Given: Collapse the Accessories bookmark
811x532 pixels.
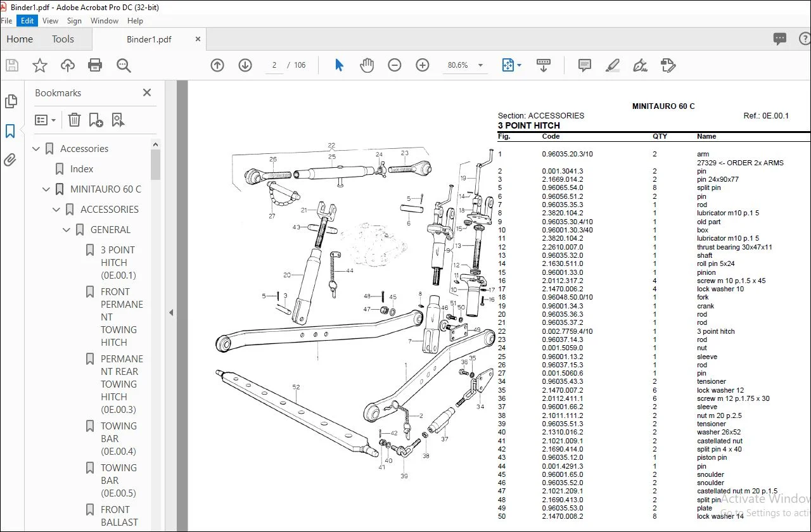Looking at the screenshot, I should (x=36, y=149).
